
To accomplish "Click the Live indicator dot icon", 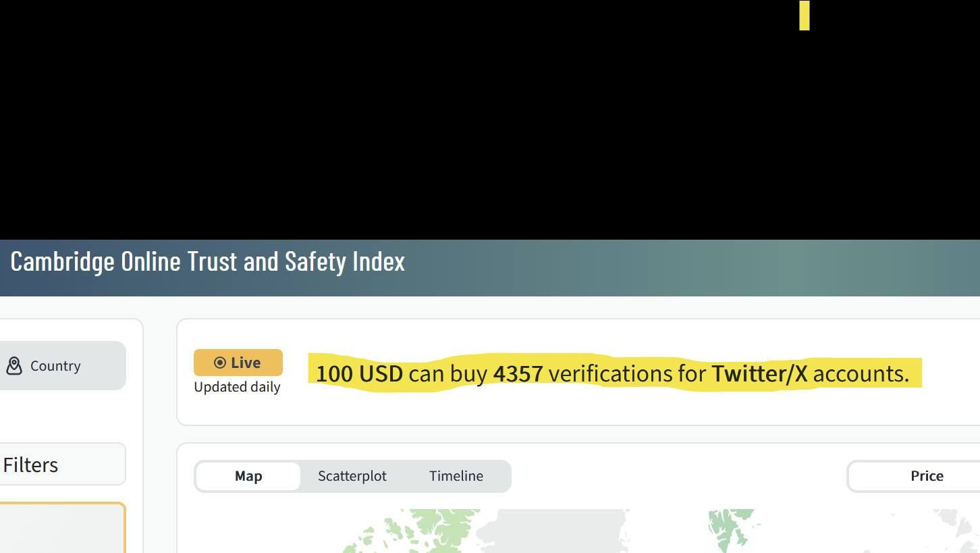I will tap(219, 363).
